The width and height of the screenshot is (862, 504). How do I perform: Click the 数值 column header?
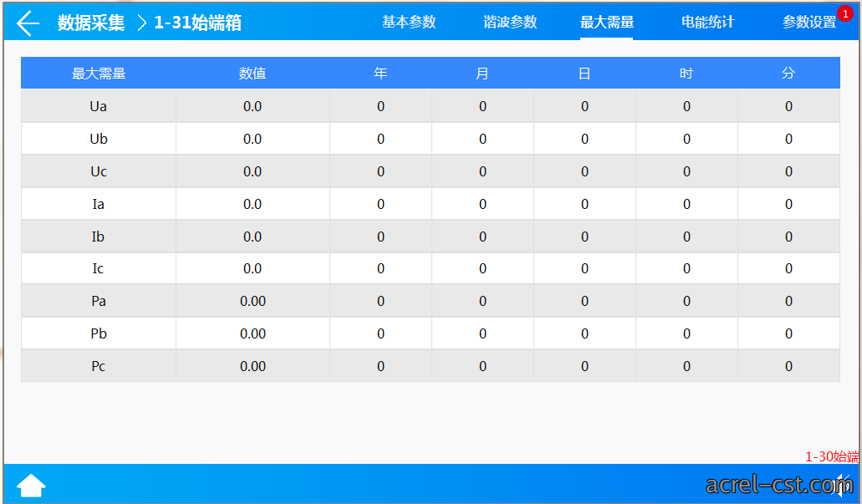click(x=252, y=73)
